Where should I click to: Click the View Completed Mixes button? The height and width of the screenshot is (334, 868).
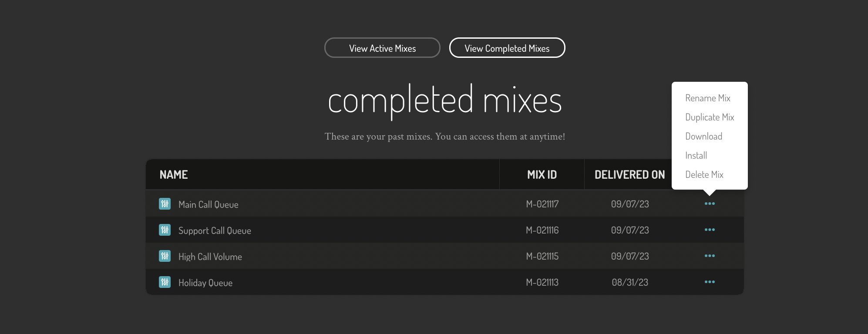tap(507, 48)
